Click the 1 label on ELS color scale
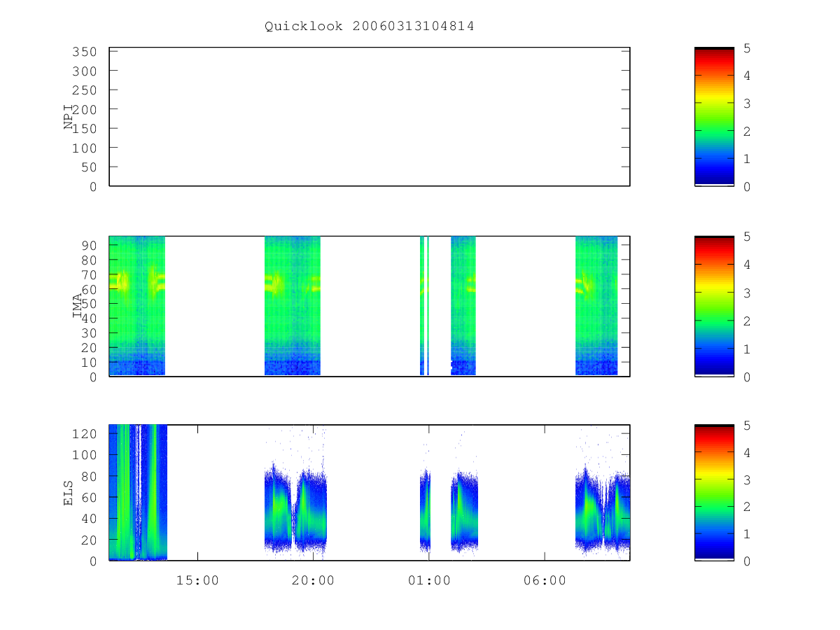This screenshot has height=630, width=840. tap(748, 534)
